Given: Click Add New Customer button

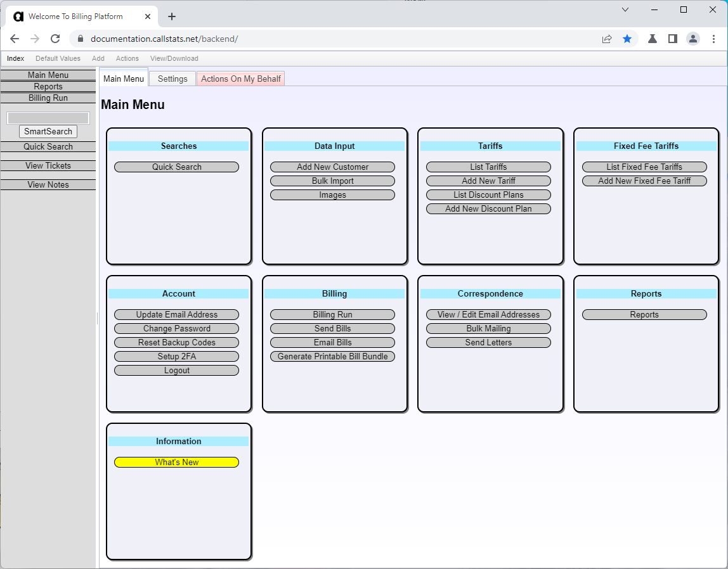Looking at the screenshot, I should 332,167.
